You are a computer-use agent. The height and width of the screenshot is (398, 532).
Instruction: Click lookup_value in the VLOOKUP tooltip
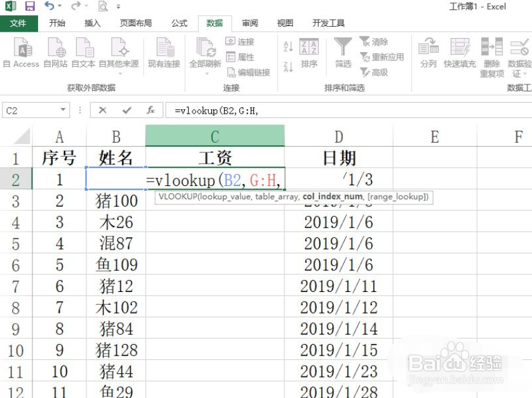click(x=225, y=196)
